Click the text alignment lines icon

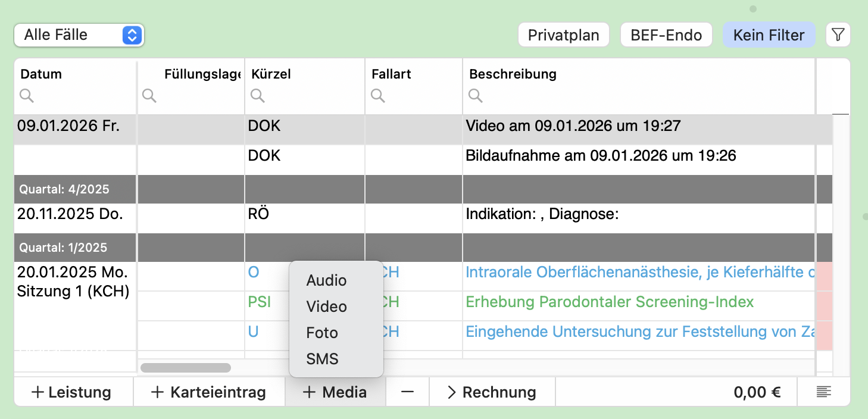[x=824, y=392]
